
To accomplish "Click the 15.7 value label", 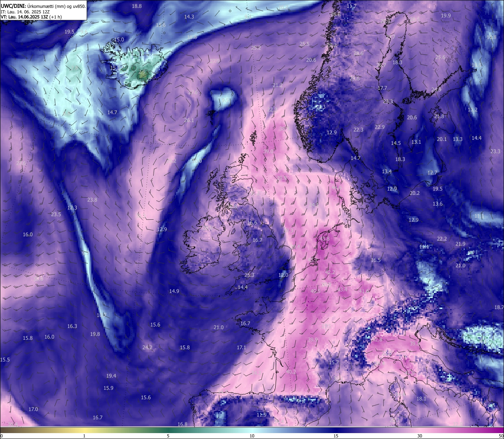I will pyautogui.click(x=334, y=363).
